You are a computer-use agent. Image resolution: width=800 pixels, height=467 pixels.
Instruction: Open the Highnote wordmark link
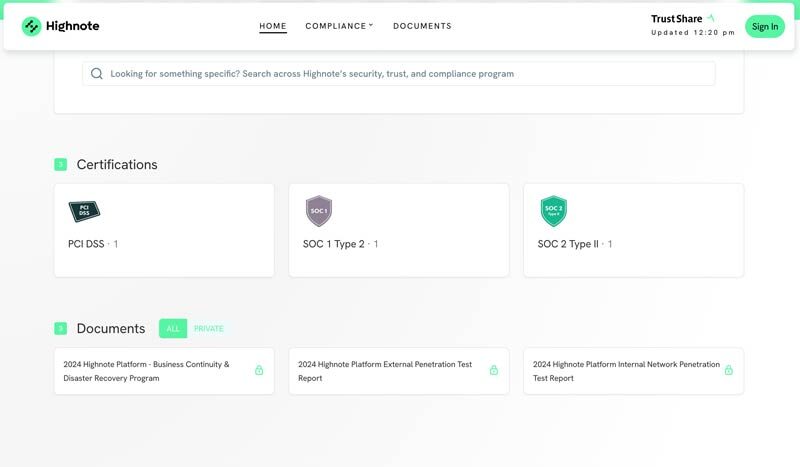(72, 26)
